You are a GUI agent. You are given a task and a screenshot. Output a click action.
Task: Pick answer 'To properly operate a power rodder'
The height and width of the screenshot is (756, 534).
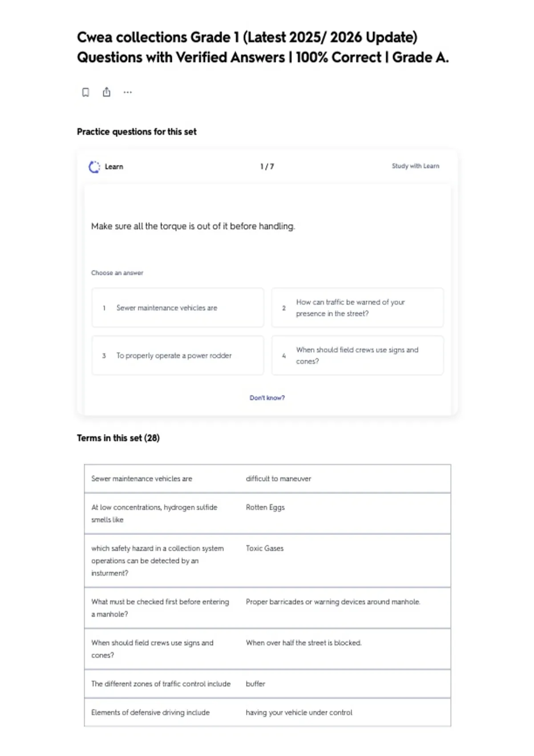178,356
